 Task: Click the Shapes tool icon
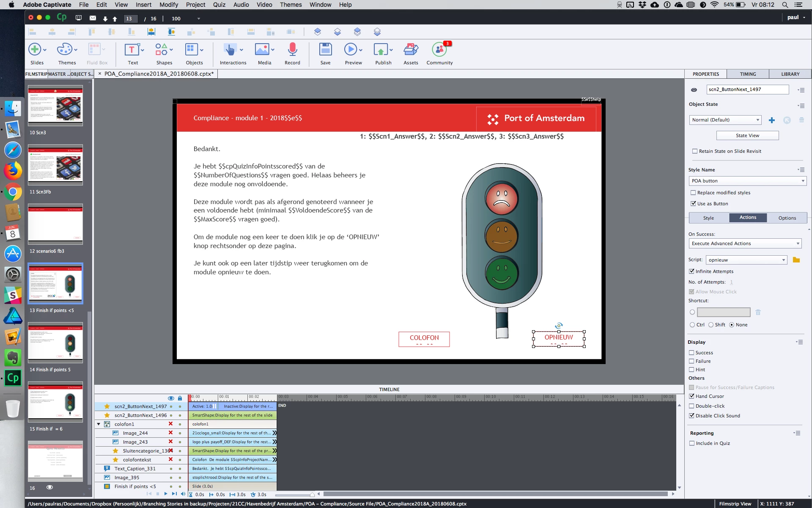tap(162, 50)
